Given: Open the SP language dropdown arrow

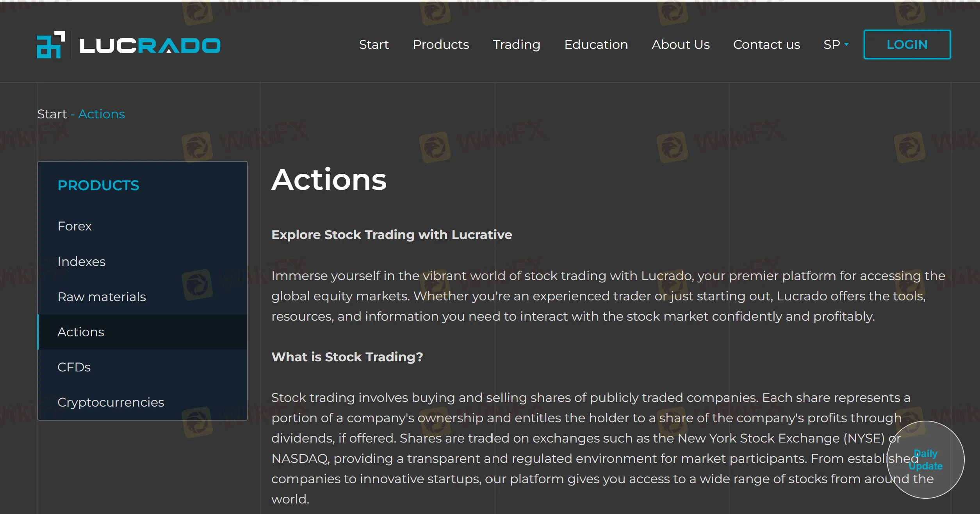Looking at the screenshot, I should click(846, 45).
